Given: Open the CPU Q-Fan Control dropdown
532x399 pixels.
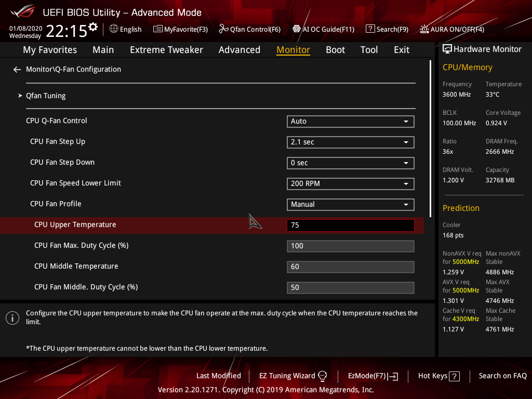Looking at the screenshot, I should pos(351,122).
